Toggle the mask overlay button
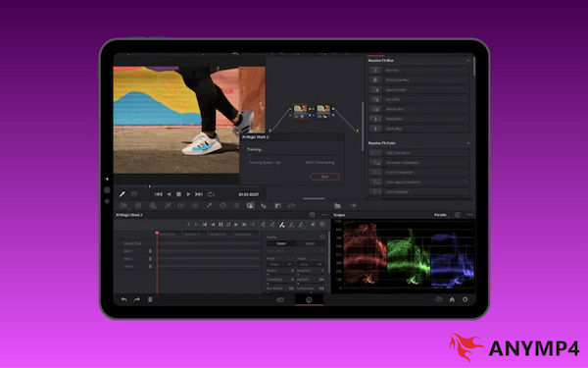 point(322,225)
